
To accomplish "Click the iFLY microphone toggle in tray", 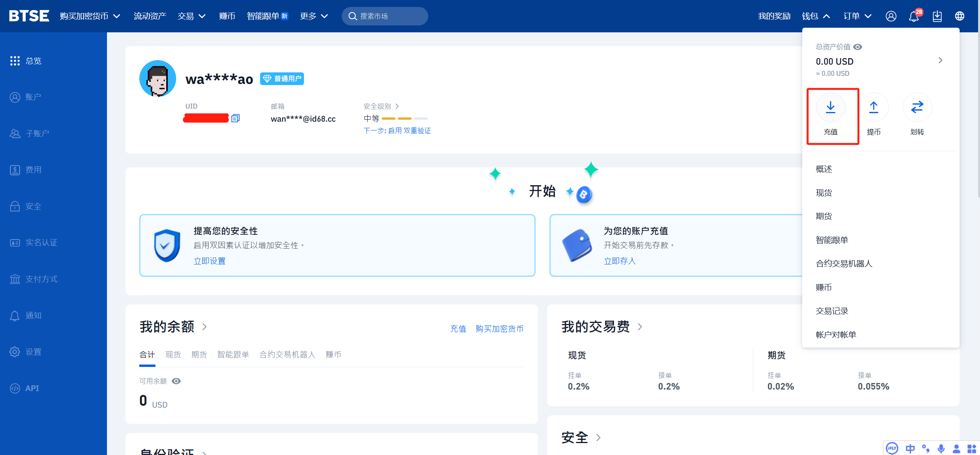I will tap(941, 448).
